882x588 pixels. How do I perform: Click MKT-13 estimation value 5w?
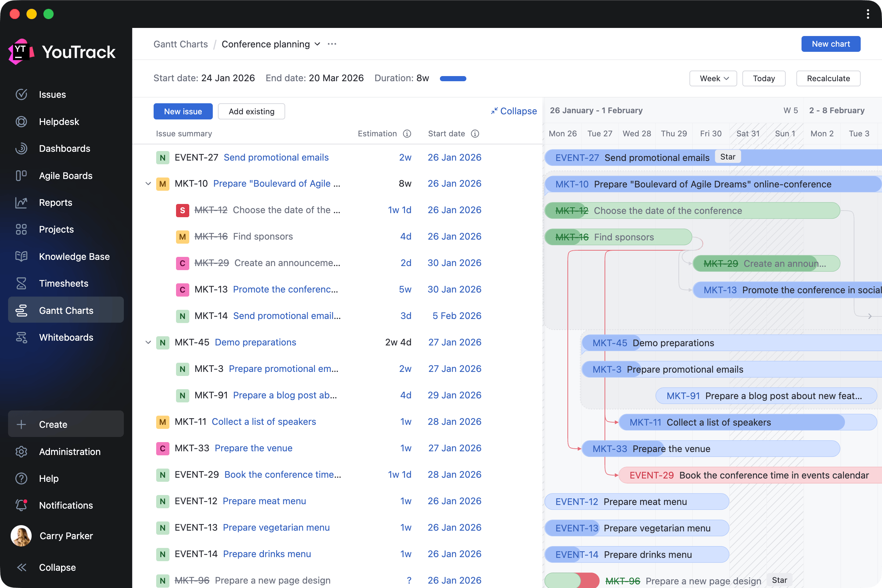click(405, 290)
